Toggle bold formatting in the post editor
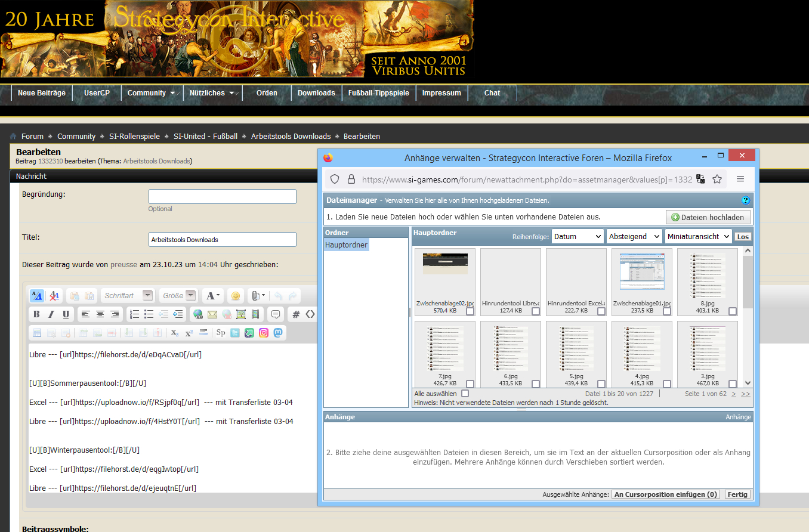Viewport: 809px width, 532px height. click(36, 314)
